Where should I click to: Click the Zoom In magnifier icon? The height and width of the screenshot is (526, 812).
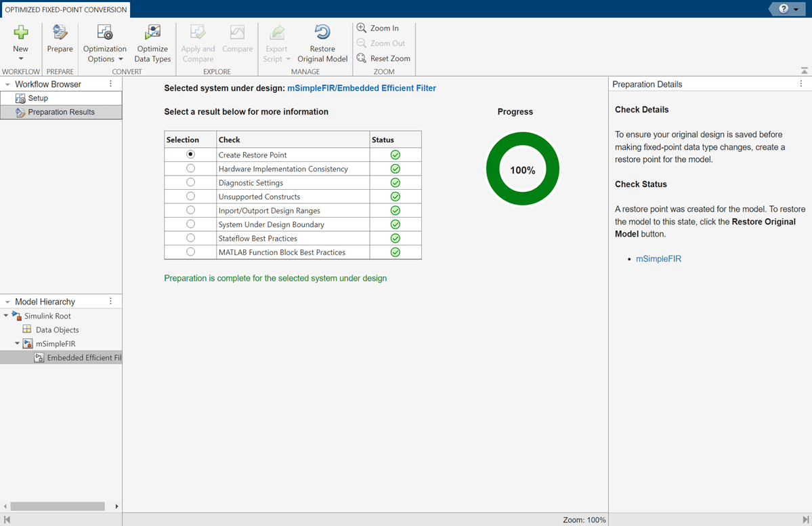tap(362, 28)
